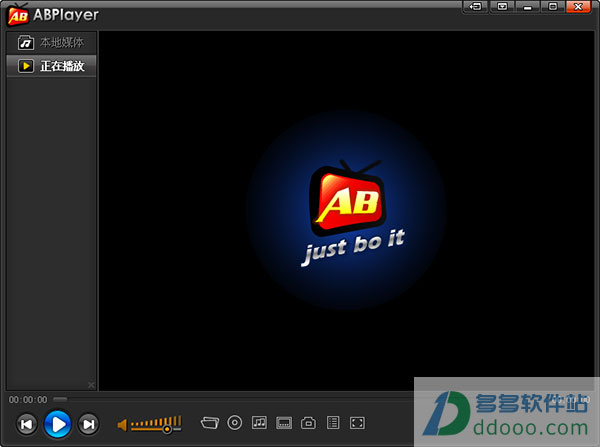Click the AB logo in video area
The width and height of the screenshot is (600, 447).
click(347, 197)
